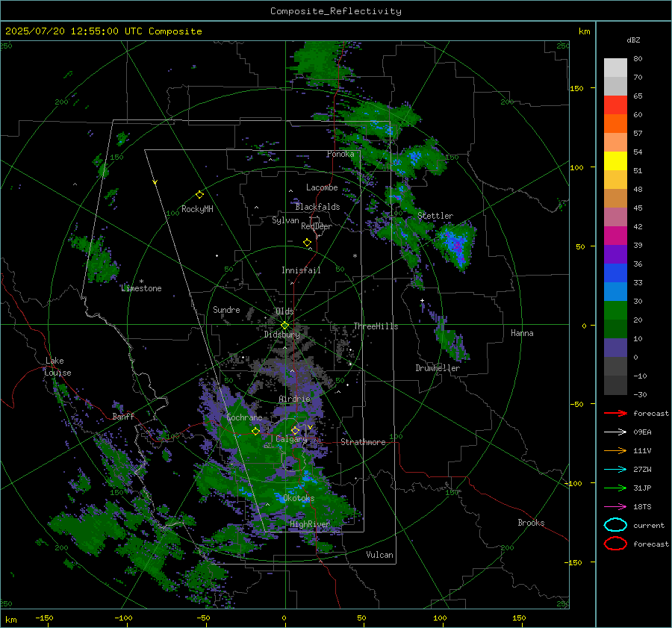Screen dimensions: 672x628
Task: Click the yellow diamond marker beside RockyMH
Action: tap(199, 195)
